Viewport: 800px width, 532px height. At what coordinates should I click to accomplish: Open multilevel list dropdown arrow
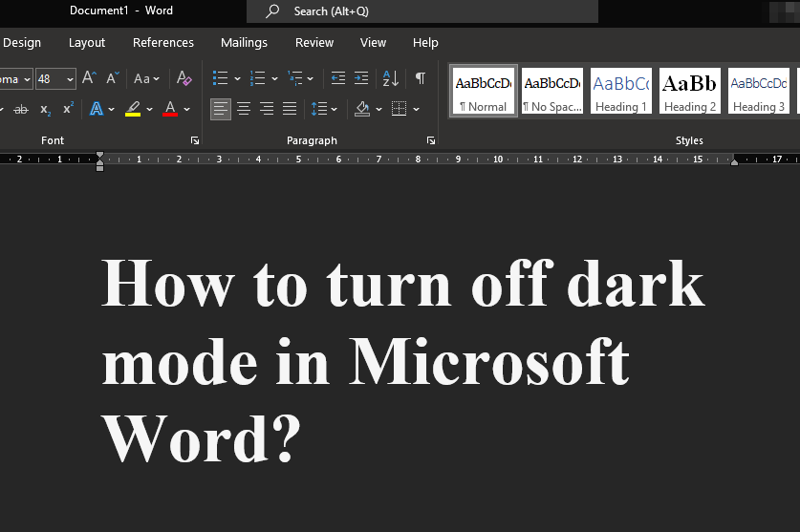(x=311, y=78)
